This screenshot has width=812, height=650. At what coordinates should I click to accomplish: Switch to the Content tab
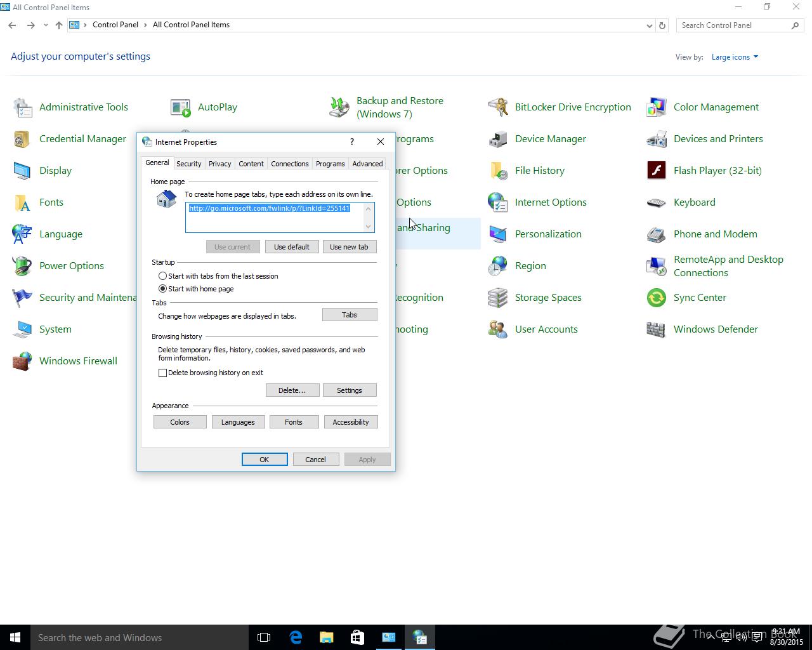[251, 164]
